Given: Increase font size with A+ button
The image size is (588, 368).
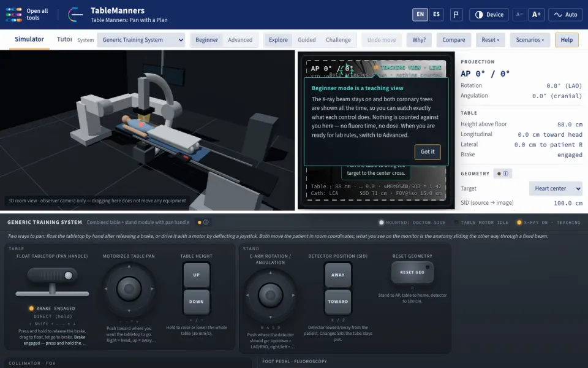Looking at the screenshot, I should [537, 15].
